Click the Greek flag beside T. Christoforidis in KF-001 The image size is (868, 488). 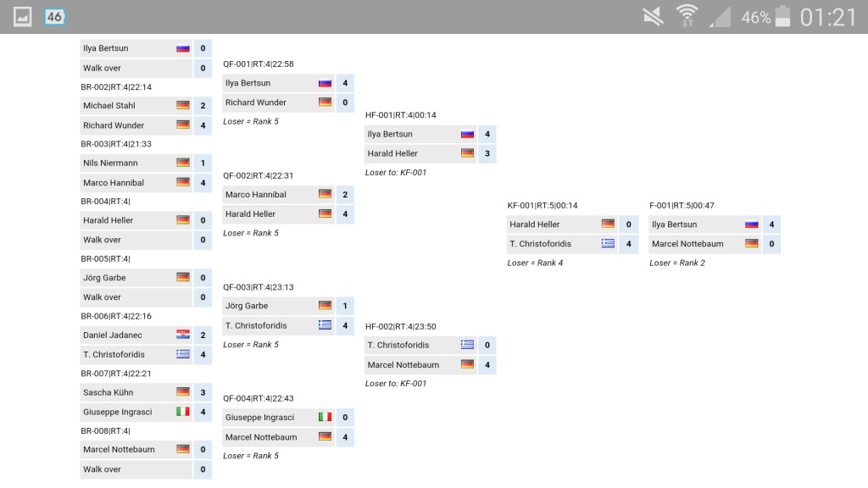(x=608, y=243)
